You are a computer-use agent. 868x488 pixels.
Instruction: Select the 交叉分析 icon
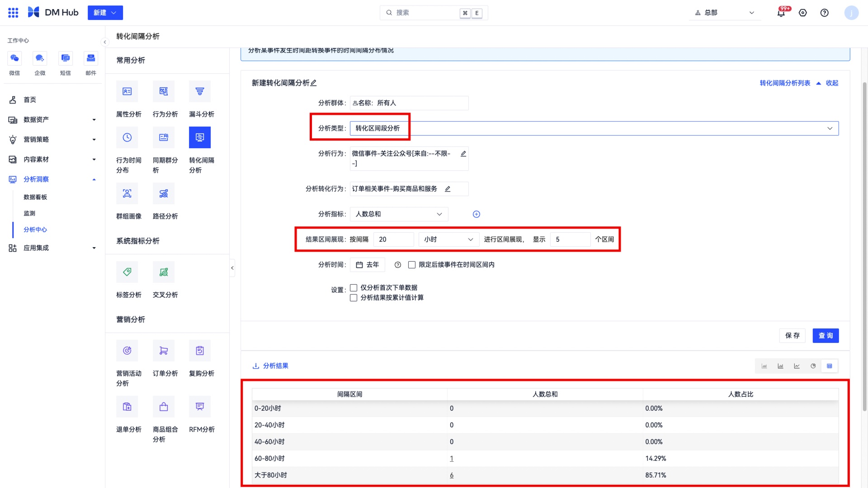(x=164, y=272)
